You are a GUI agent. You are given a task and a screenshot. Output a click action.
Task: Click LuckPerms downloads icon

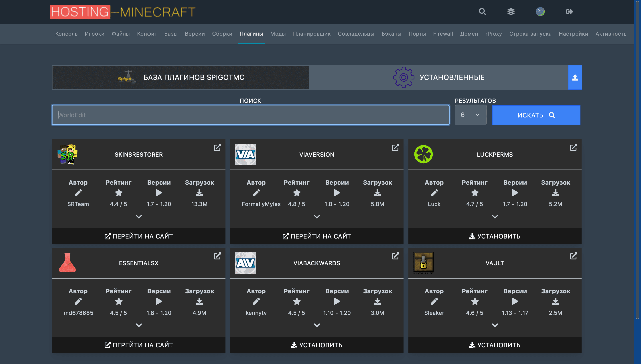pos(556,193)
